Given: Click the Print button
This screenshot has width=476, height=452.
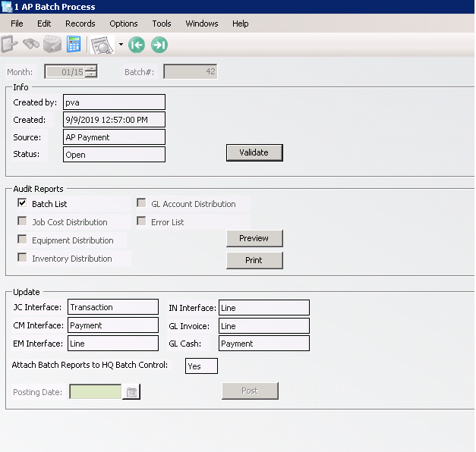Looking at the screenshot, I should [254, 260].
